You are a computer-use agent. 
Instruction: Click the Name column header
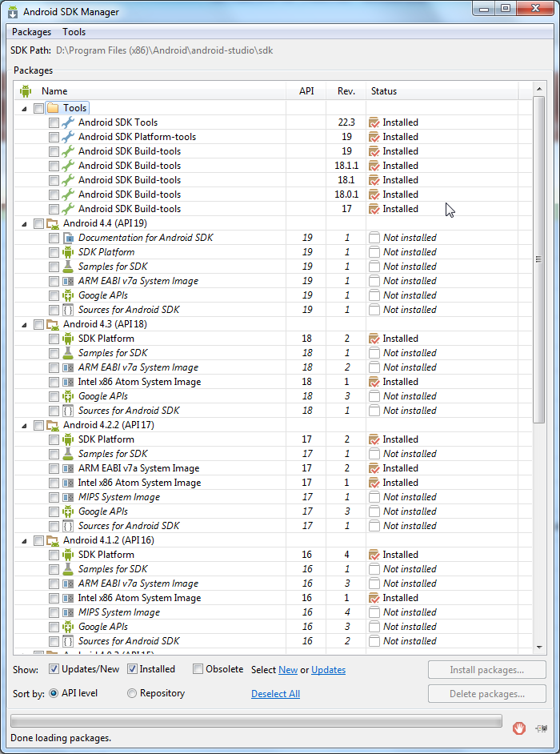coord(150,91)
